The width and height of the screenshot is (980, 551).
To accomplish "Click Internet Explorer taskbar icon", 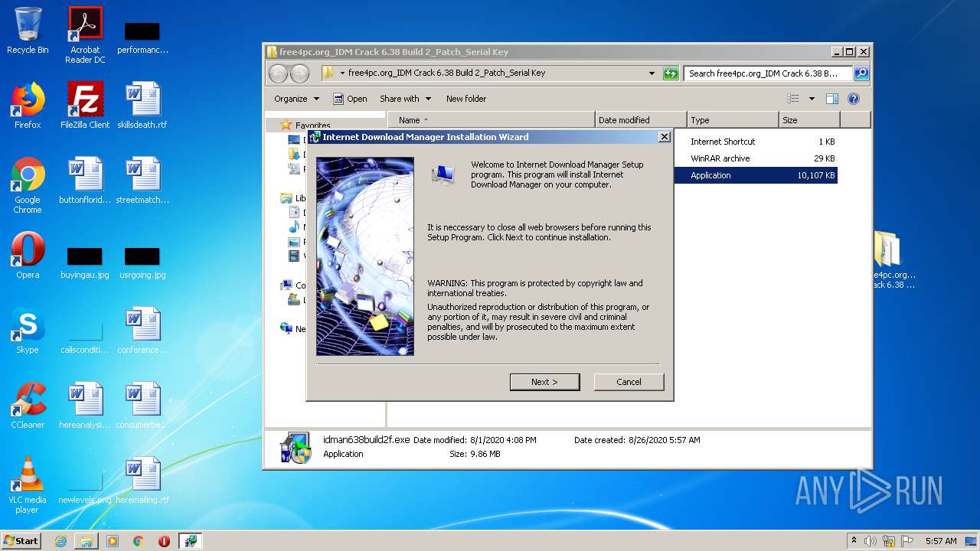I will [x=60, y=541].
